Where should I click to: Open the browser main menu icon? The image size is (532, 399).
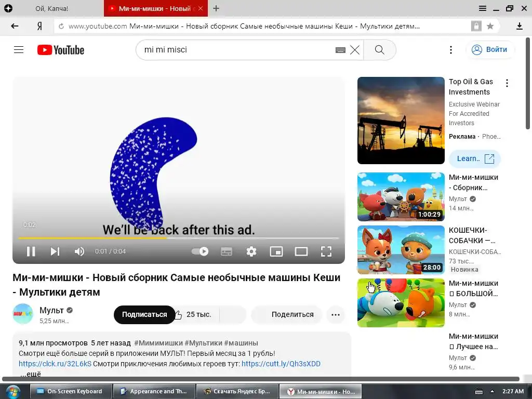(x=483, y=8)
